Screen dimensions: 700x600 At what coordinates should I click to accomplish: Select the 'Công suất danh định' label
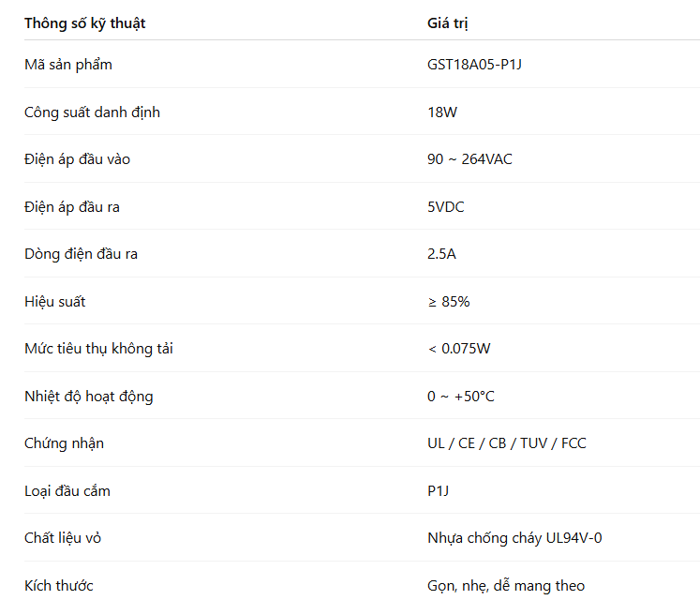coord(92,112)
